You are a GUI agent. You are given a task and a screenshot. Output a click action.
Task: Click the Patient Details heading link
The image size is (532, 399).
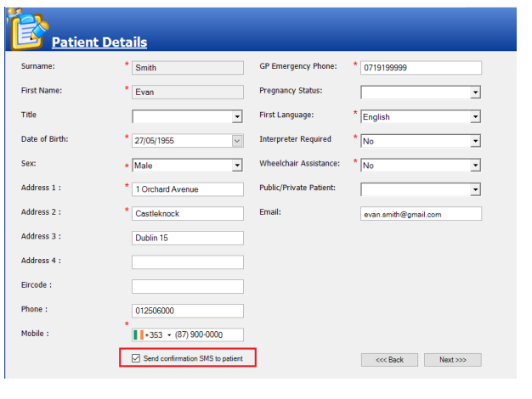99,42
